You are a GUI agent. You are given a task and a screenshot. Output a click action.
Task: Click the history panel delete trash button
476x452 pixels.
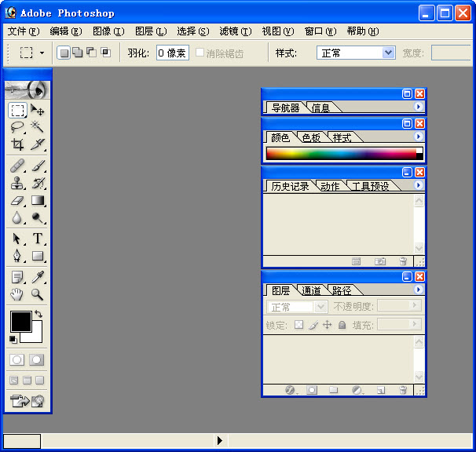tap(403, 261)
